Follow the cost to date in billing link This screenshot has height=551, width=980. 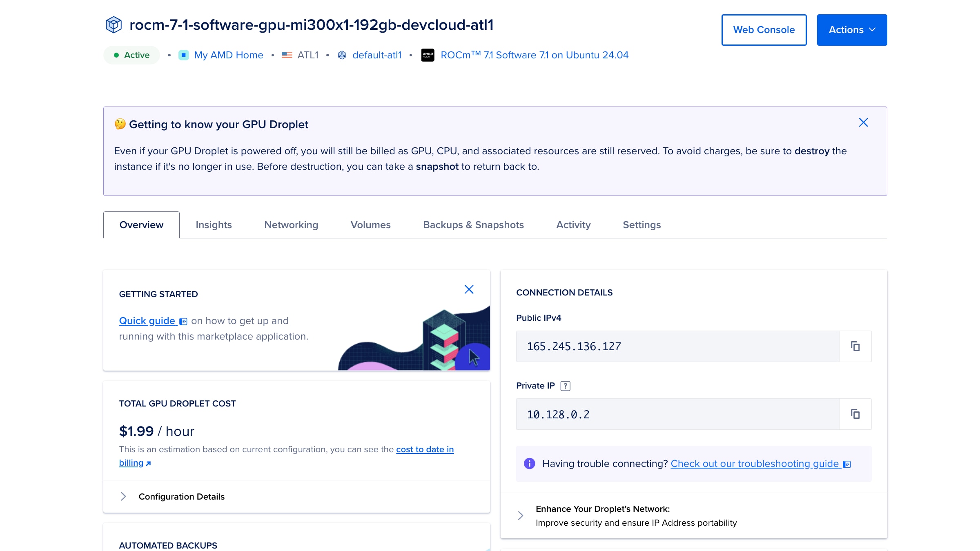point(425,449)
